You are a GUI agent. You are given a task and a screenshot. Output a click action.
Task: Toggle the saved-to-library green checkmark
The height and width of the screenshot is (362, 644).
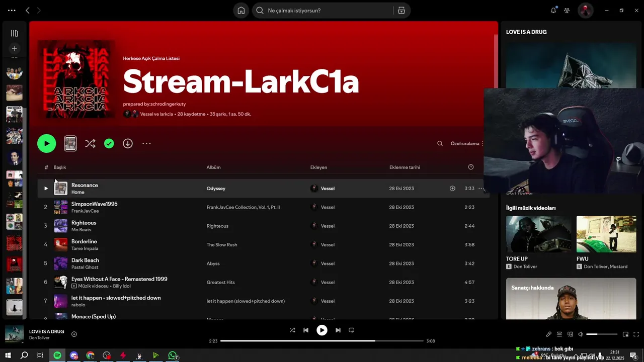click(x=109, y=143)
